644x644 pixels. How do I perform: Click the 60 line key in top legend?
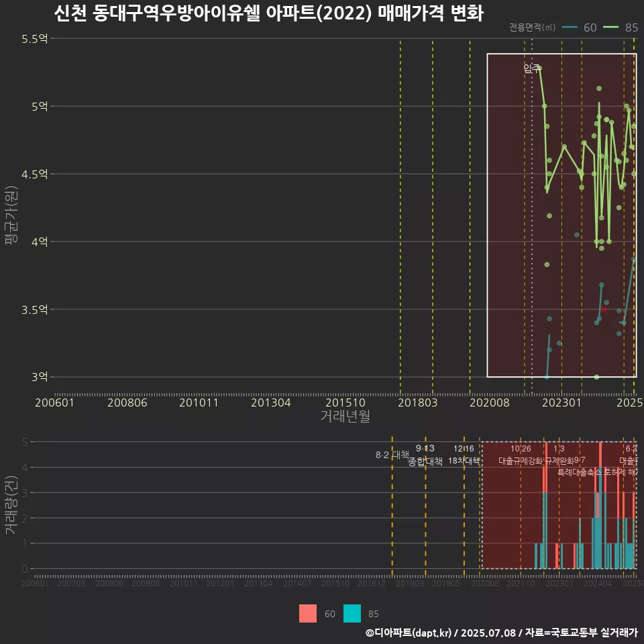[x=570, y=28]
